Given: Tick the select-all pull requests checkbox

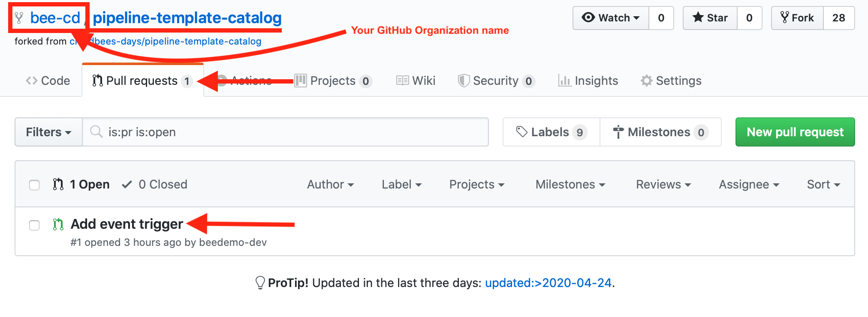Looking at the screenshot, I should 34,185.
